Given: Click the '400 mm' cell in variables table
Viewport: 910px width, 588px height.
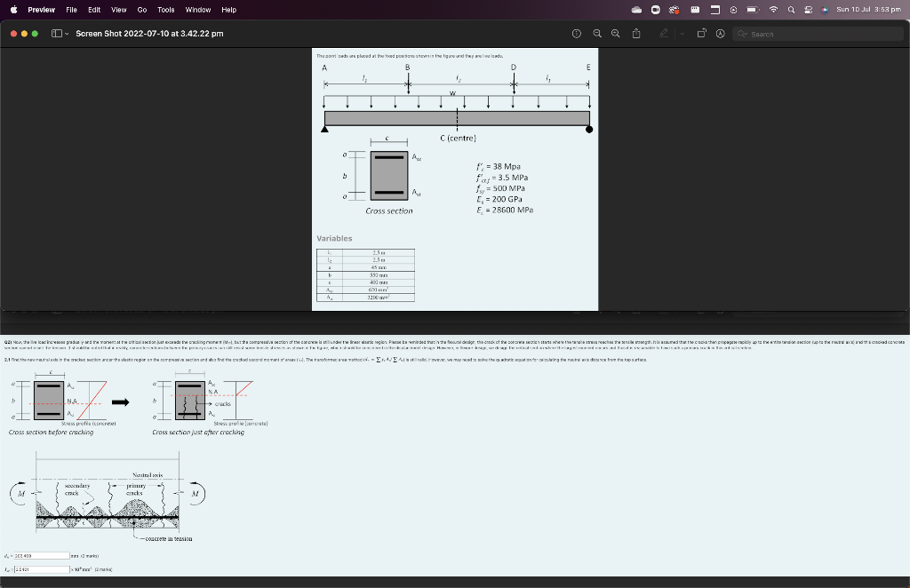Looking at the screenshot, I should pyautogui.click(x=379, y=282).
